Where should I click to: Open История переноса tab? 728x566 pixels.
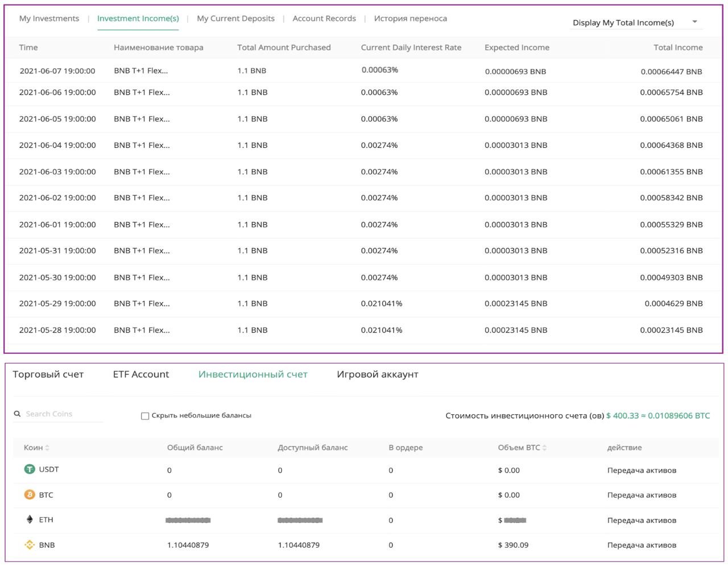click(410, 19)
